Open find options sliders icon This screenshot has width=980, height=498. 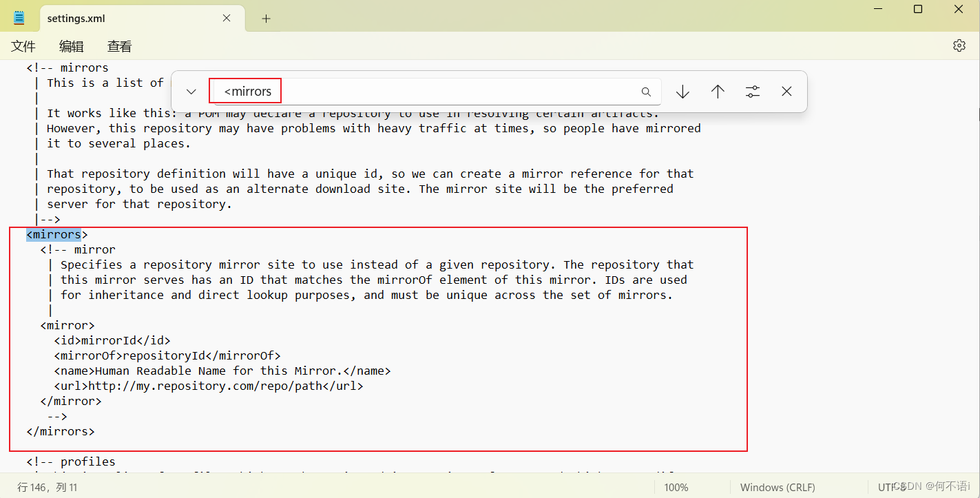click(x=753, y=92)
